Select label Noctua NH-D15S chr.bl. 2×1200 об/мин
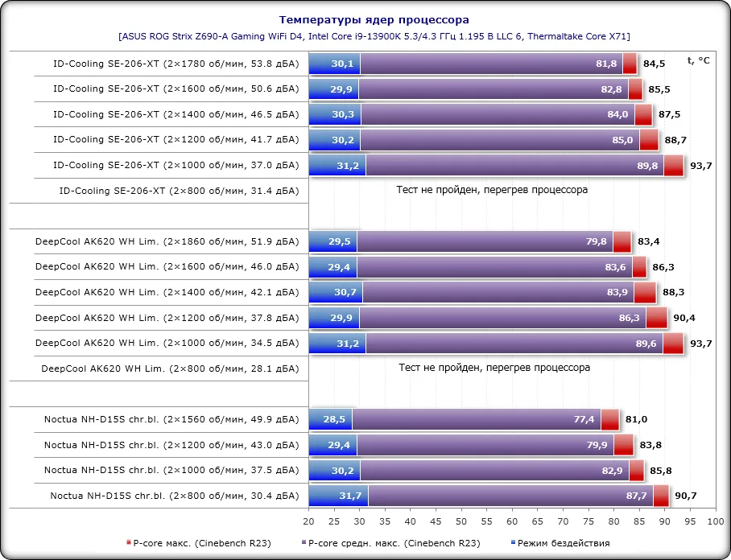The image size is (731, 560). [171, 446]
